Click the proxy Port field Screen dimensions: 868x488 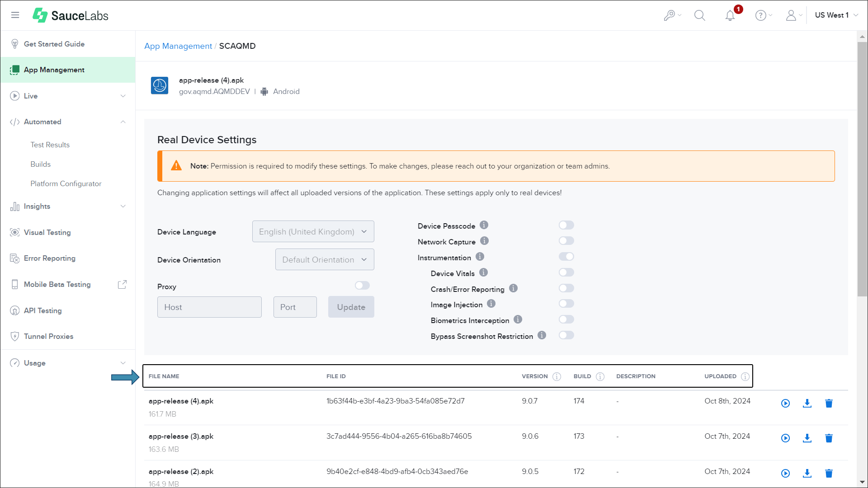click(295, 307)
